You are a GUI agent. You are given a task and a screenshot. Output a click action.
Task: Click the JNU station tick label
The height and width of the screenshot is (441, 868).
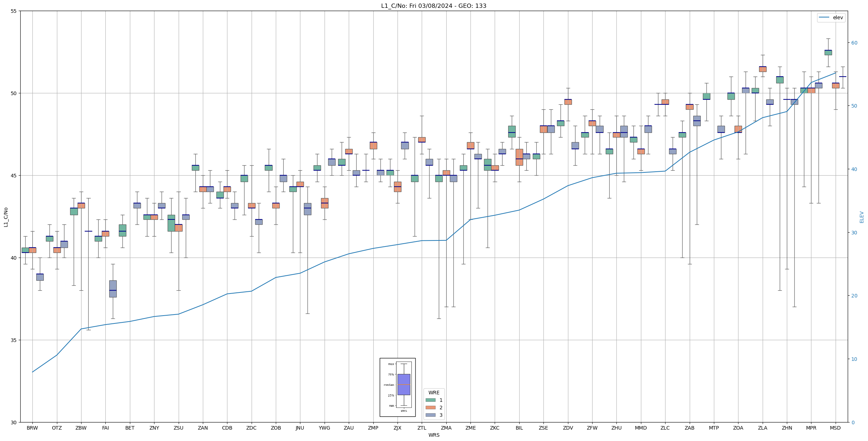coord(300,428)
